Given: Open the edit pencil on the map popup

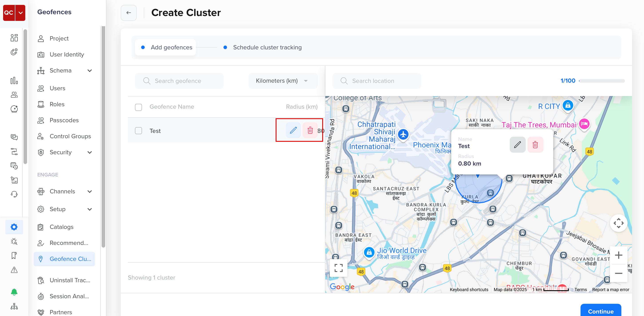Looking at the screenshot, I should pos(518,145).
